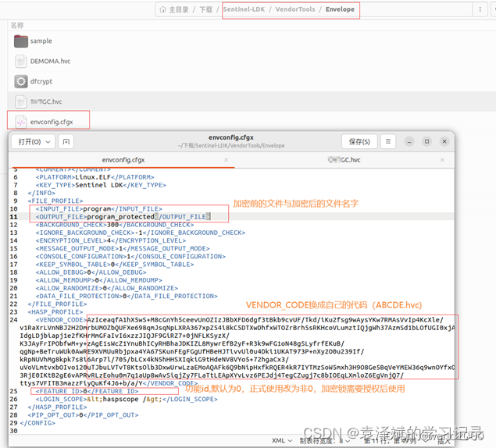Click the closing /CONFIG tag

37,423
